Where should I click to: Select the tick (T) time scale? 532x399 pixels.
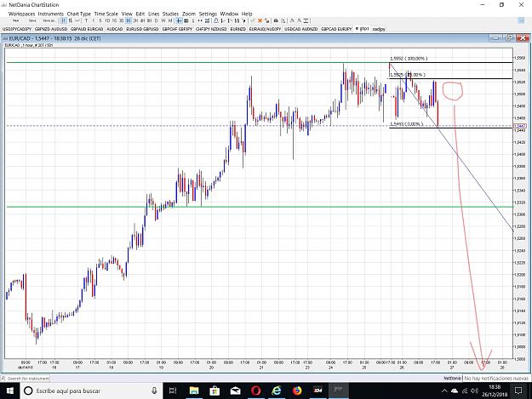click(86, 20)
